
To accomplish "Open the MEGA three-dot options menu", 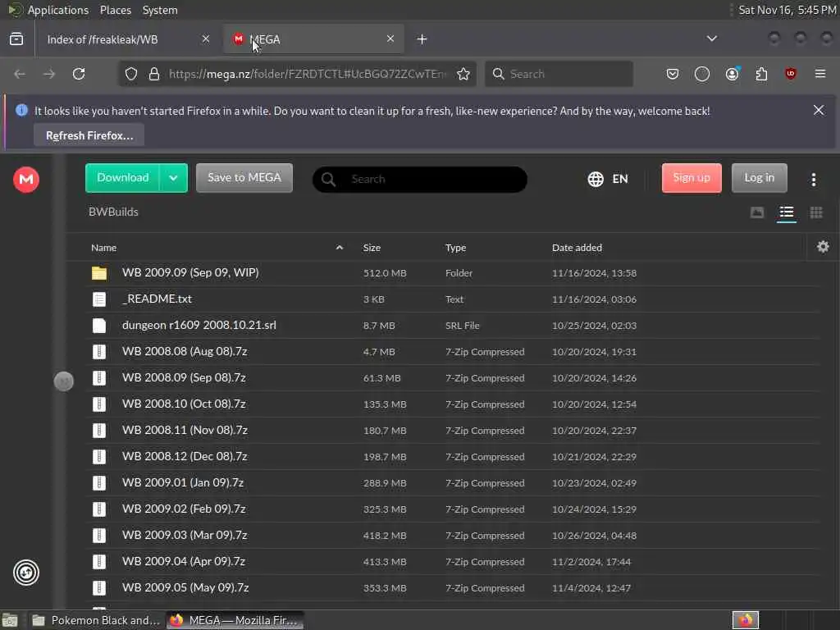I will (813, 180).
